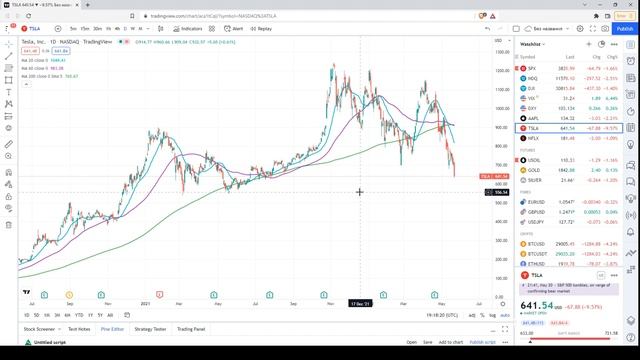Toggle lock all drawing tools
The height and width of the screenshot is (360, 640).
point(9,196)
